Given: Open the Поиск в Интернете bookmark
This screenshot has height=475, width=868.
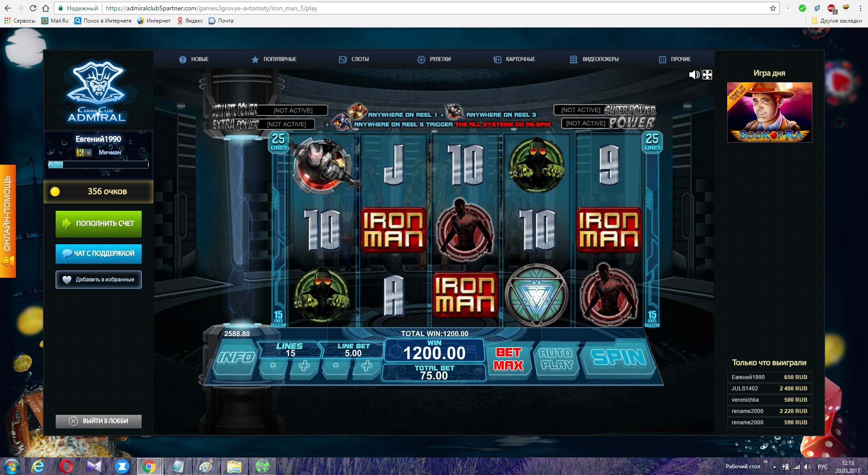Looking at the screenshot, I should (103, 21).
